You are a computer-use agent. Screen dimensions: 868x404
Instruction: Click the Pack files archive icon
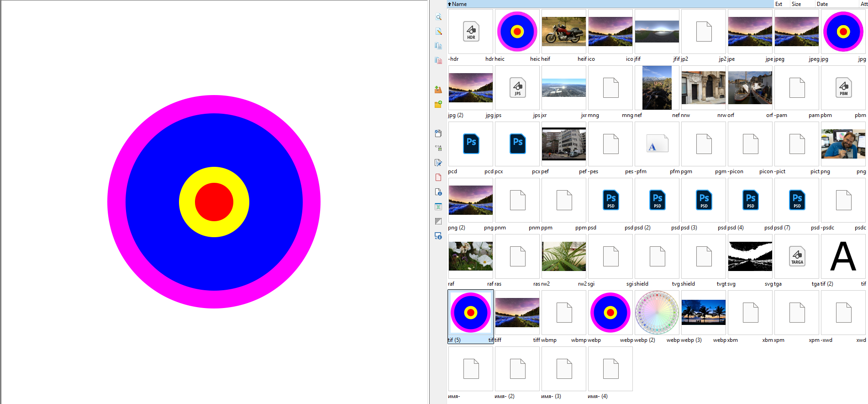tap(438, 90)
